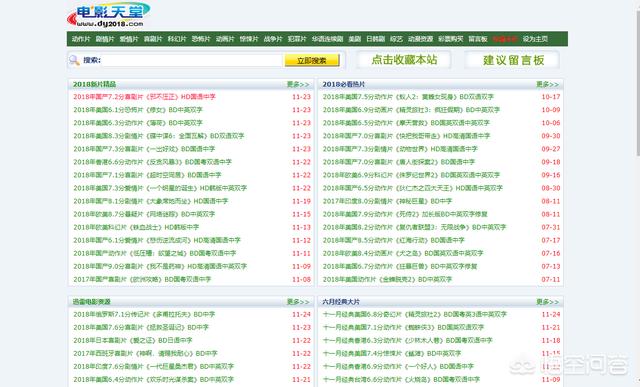Open the 我不是药神 movie link
This screenshot has height=387, width=640.
[x=160, y=267]
